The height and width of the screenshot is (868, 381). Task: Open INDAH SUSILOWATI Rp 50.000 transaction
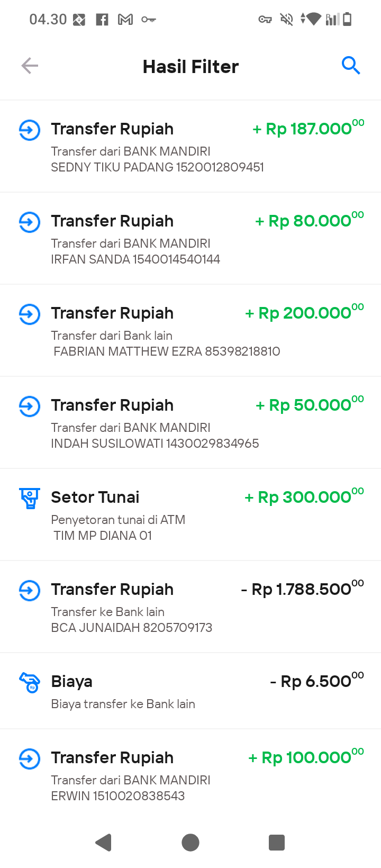[x=190, y=423]
